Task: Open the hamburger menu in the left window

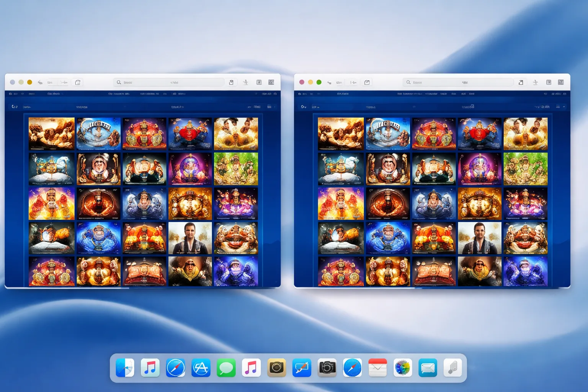Action: click(269, 107)
